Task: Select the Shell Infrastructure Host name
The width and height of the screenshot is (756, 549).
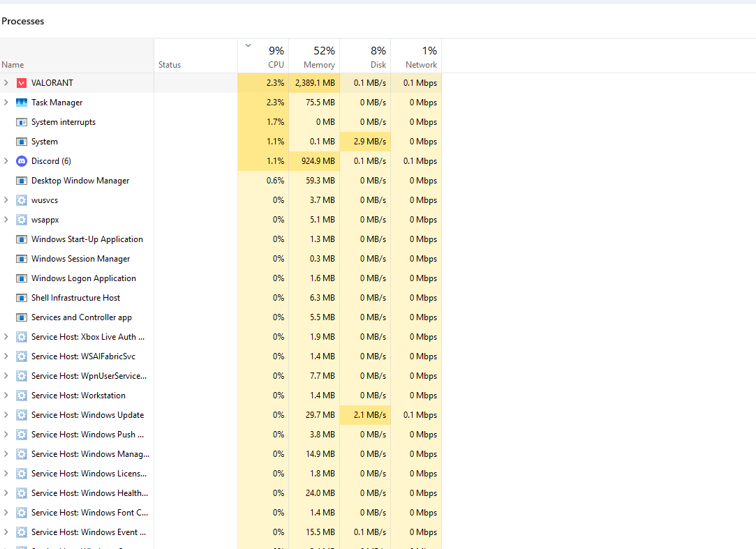Action: pos(75,298)
